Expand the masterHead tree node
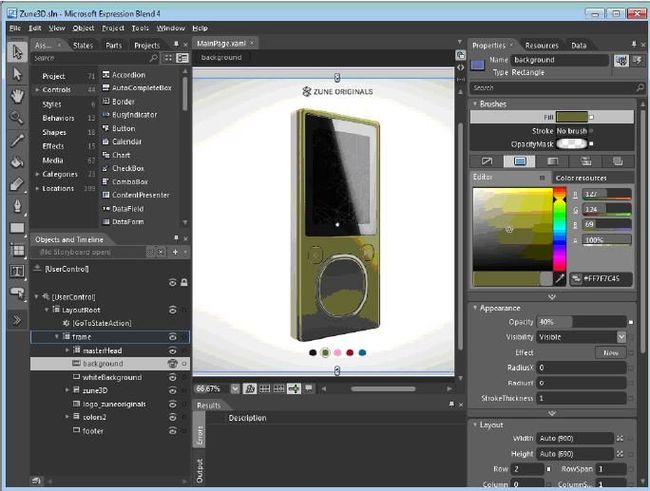Image resolution: width=650 pixels, height=491 pixels. pos(67,350)
